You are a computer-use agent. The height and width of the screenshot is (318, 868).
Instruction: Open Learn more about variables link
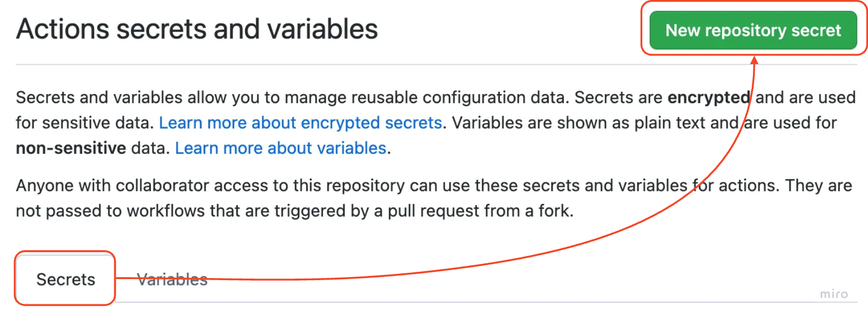tap(281, 148)
